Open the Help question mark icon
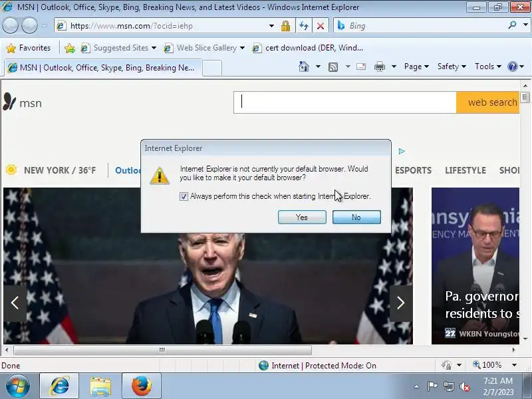This screenshot has height=399, width=532. click(x=512, y=66)
